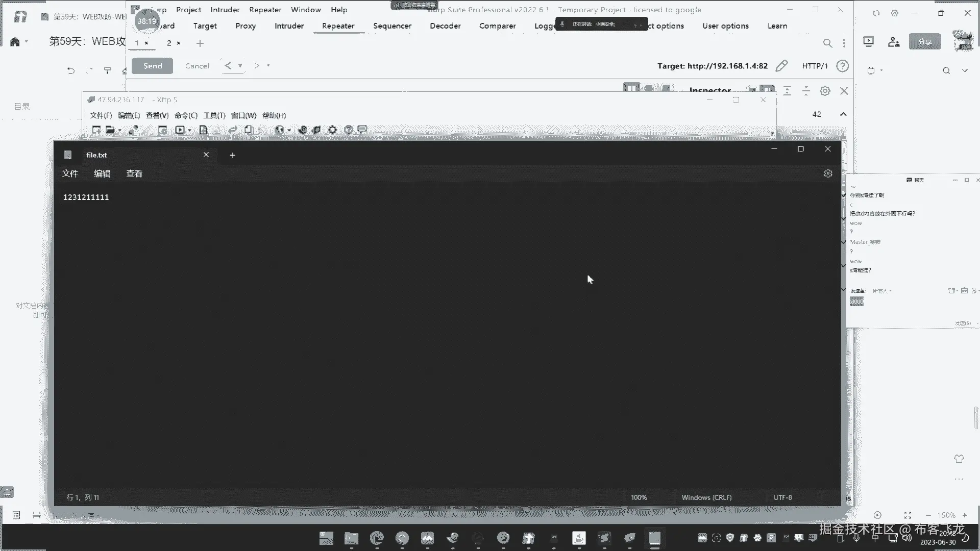This screenshot has width=980, height=551.
Task: Click the 分享 share button
Action: point(924,42)
